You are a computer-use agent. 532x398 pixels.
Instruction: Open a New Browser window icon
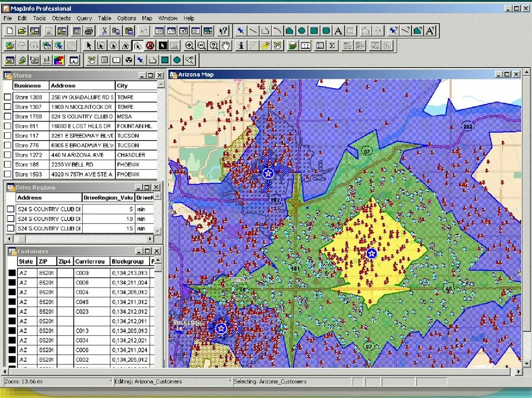pyautogui.click(x=159, y=31)
